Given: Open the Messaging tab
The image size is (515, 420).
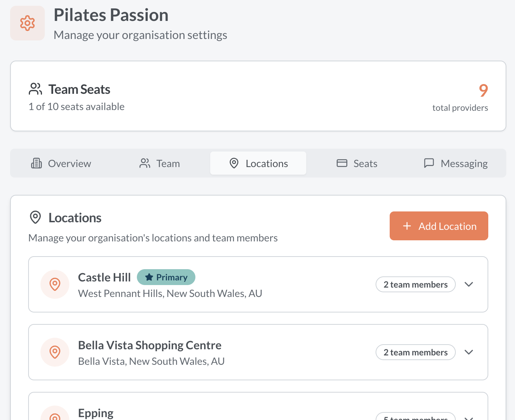Looking at the screenshot, I should [455, 163].
